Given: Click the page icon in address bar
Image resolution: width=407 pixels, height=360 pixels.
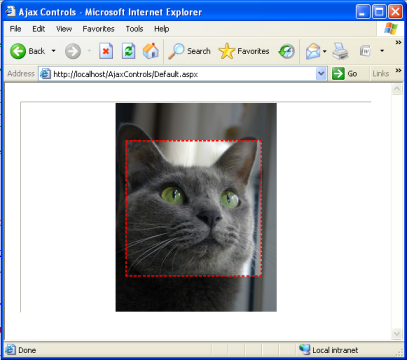Looking at the screenshot, I should [45, 74].
